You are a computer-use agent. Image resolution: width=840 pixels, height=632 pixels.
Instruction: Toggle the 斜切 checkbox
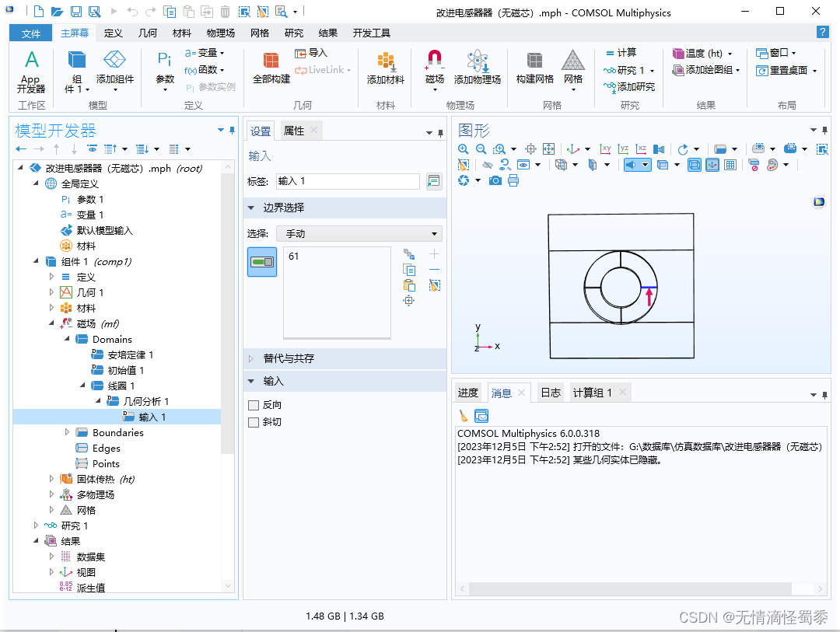point(254,422)
